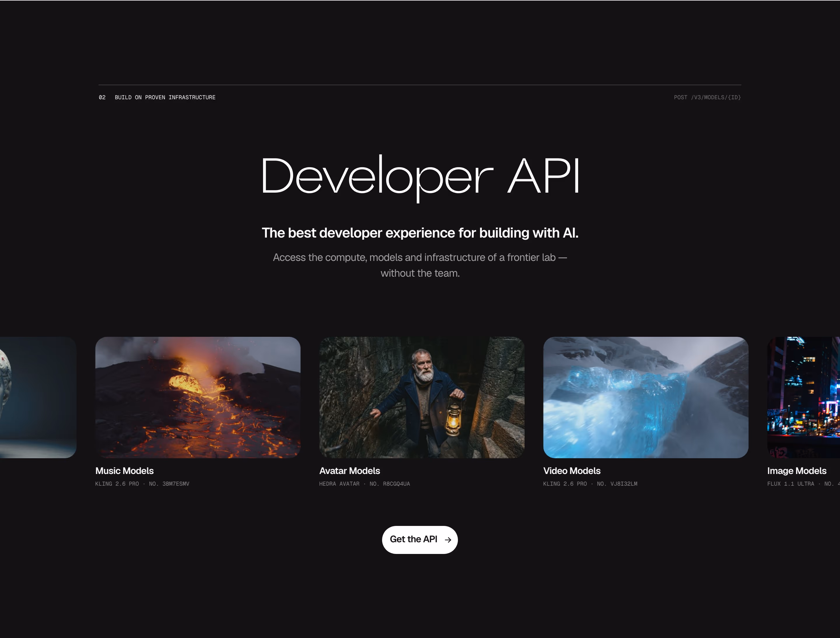Click the 02 section number

coord(102,97)
